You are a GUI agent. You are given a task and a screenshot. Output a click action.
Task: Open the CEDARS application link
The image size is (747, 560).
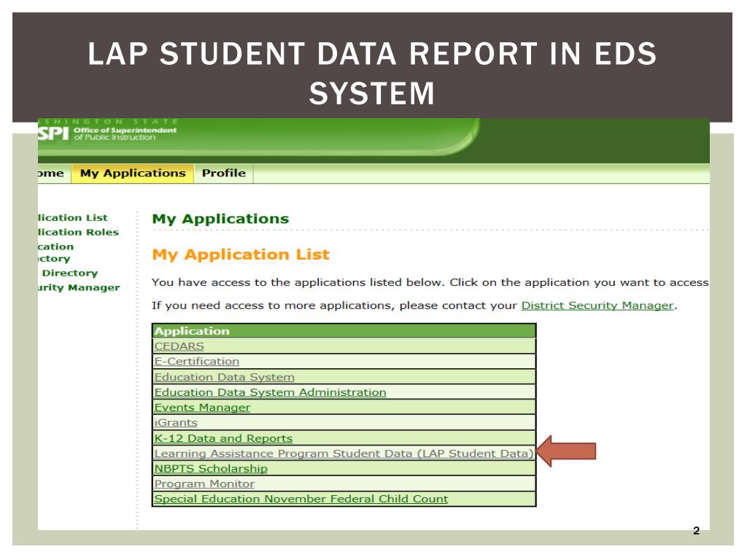point(179,346)
